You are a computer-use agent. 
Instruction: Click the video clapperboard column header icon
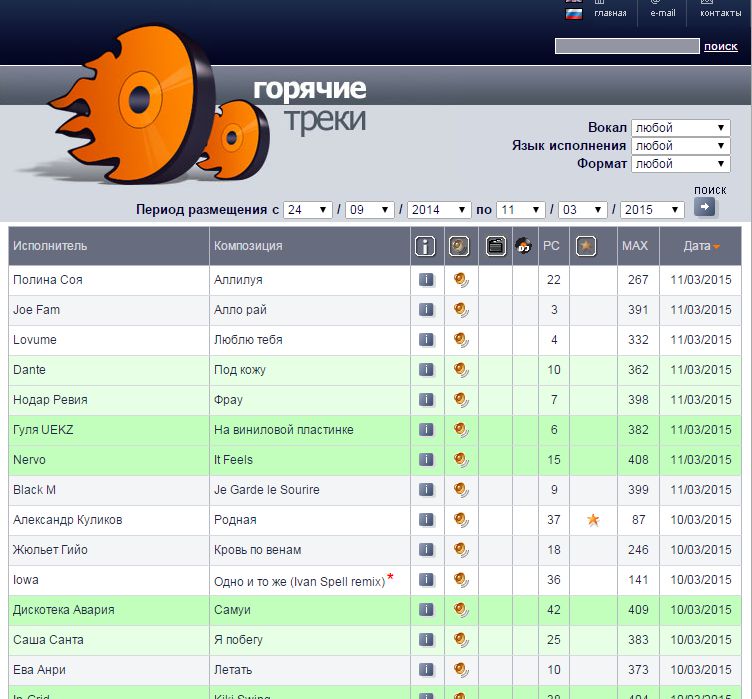pos(495,246)
